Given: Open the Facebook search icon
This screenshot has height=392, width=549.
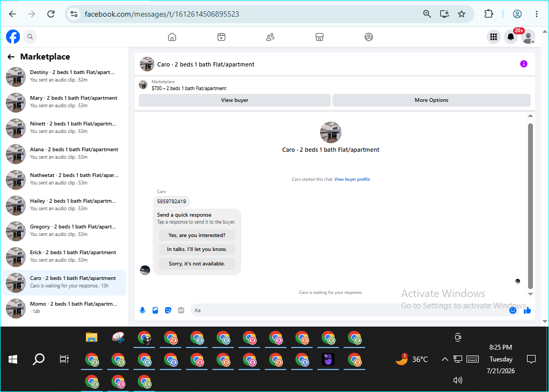Looking at the screenshot, I should [x=30, y=36].
